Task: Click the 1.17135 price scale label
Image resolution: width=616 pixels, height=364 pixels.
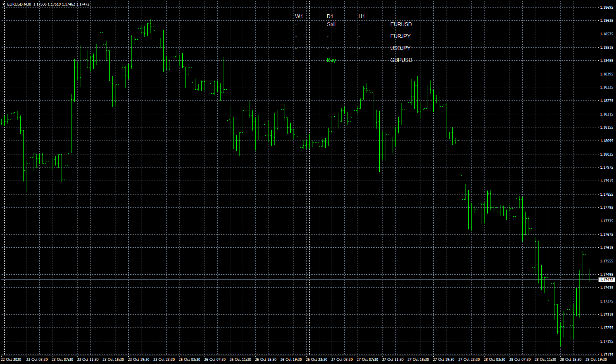Action: click(607, 354)
